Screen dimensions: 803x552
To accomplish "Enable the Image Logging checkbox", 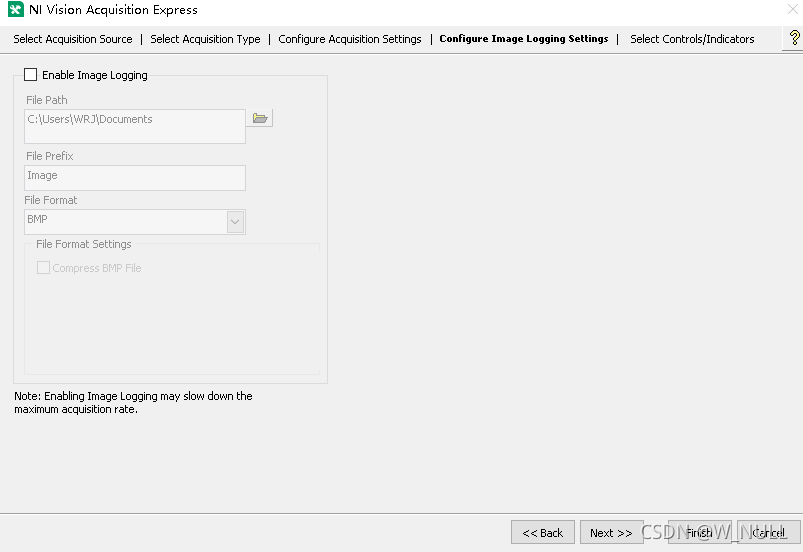I will [31, 75].
